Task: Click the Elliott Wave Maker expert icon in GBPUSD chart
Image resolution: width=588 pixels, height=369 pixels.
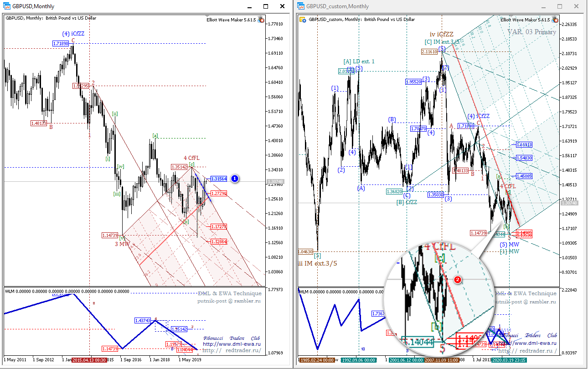Action: click(261, 20)
